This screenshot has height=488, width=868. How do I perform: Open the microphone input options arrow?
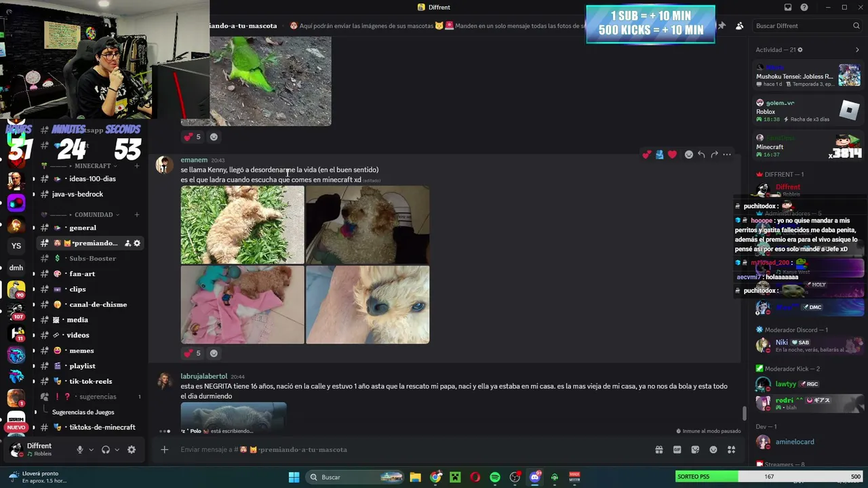coord(91,450)
